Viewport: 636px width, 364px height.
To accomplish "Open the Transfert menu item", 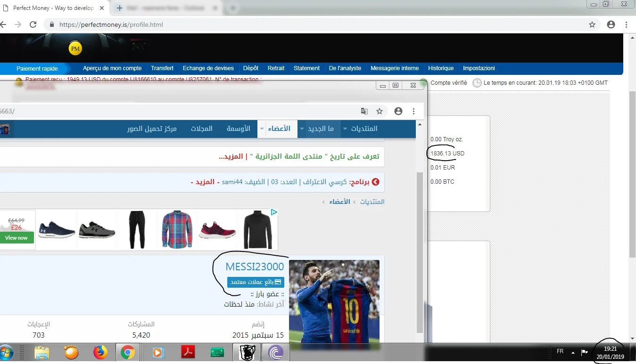I will click(162, 68).
